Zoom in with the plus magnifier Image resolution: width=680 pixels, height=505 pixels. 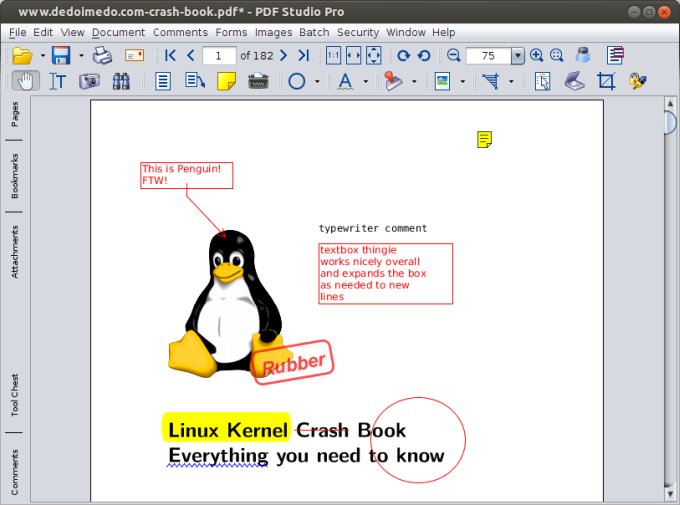(537, 56)
